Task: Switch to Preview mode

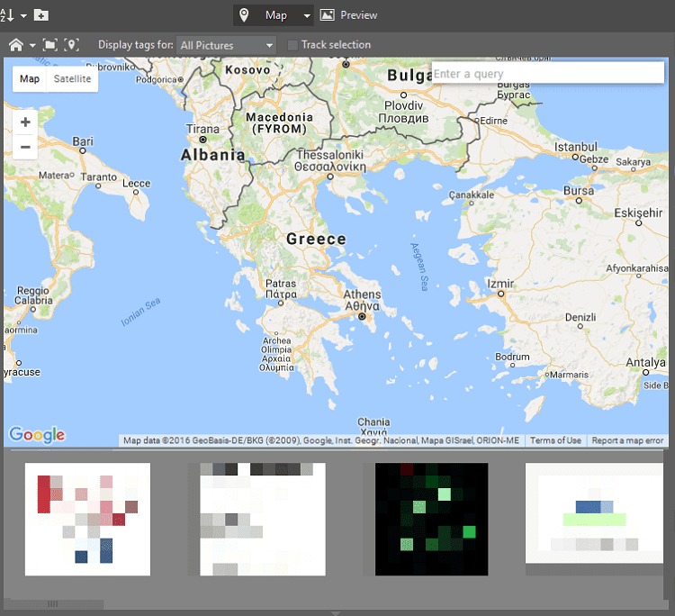Action: (x=348, y=15)
